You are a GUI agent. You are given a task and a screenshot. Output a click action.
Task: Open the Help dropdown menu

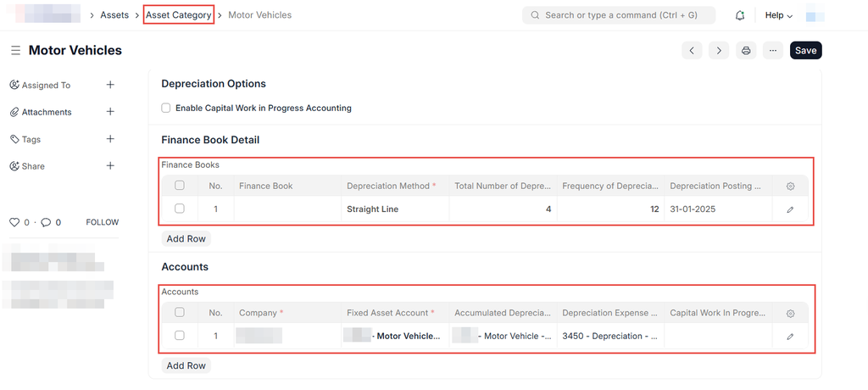pyautogui.click(x=778, y=15)
